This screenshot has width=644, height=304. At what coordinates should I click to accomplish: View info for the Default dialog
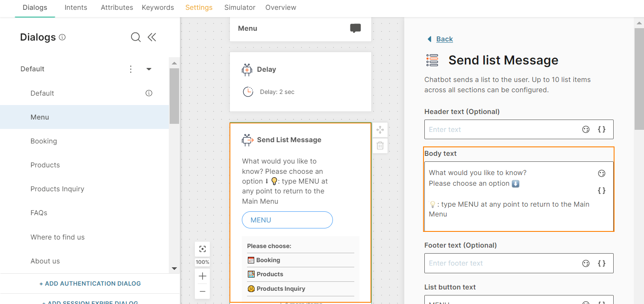point(148,93)
